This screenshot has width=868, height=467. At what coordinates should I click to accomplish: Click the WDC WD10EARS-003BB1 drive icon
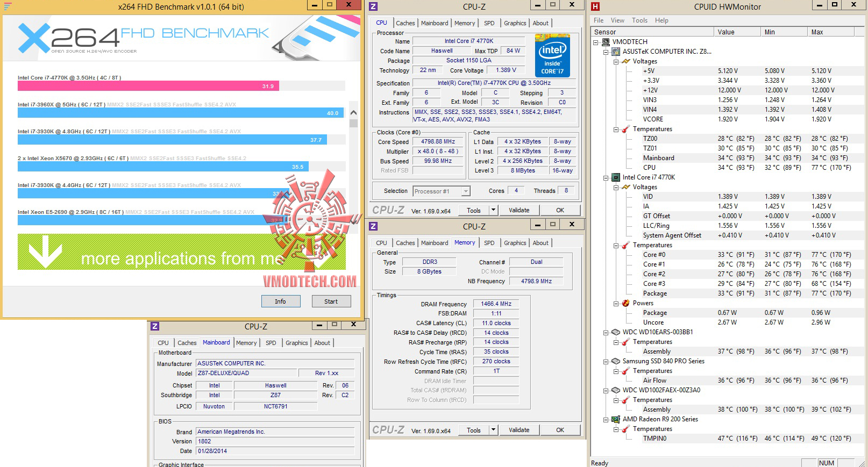point(616,332)
